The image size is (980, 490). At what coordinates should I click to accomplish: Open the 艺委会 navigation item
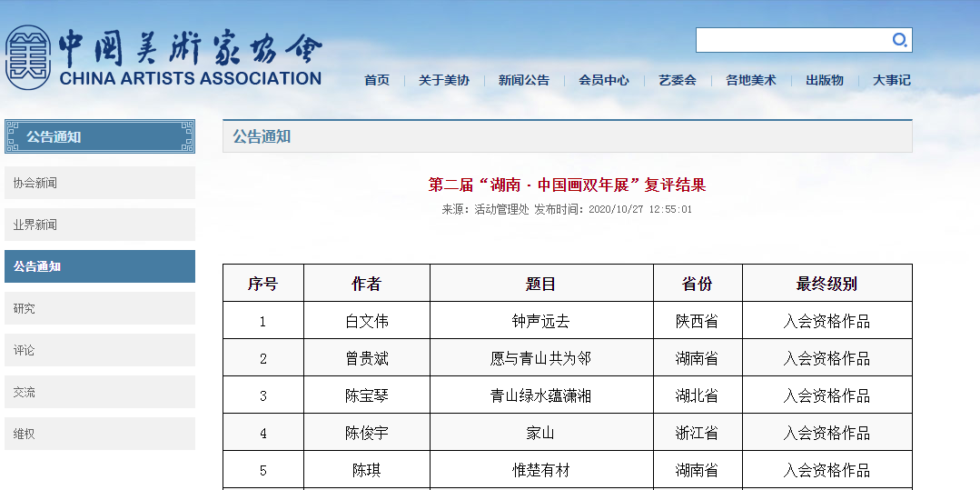point(678,80)
